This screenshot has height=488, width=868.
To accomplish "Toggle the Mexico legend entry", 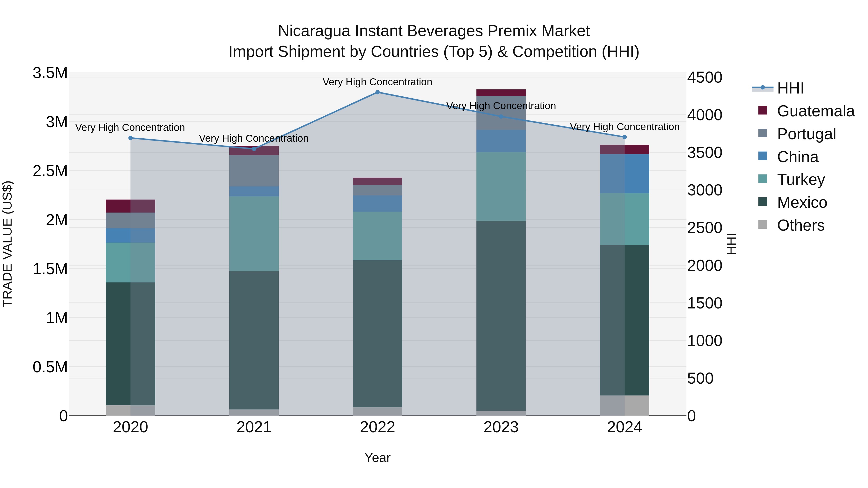I will point(793,202).
